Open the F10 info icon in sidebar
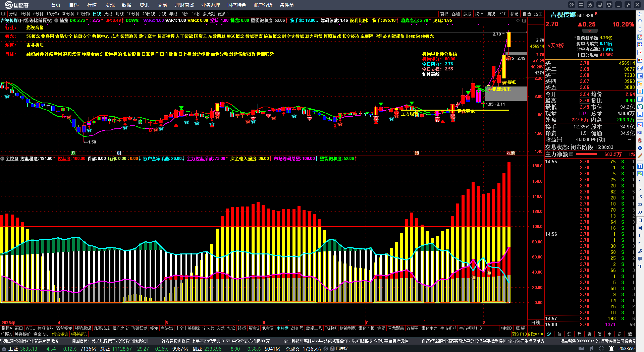 [640, 76]
